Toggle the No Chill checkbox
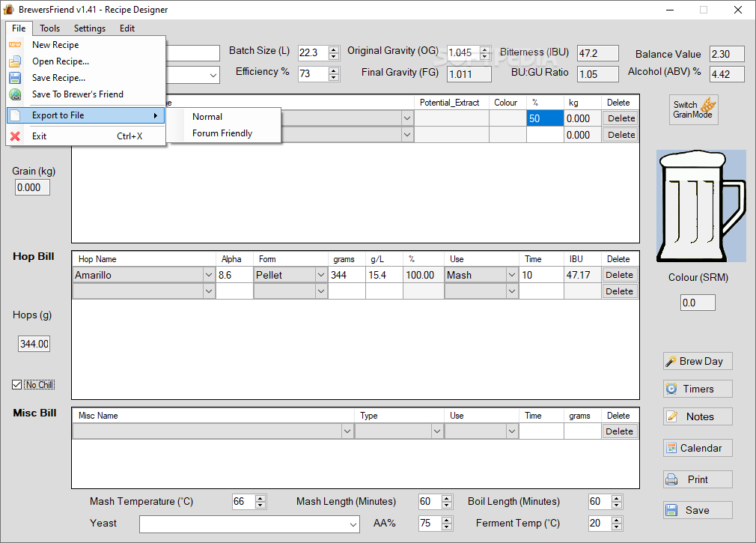This screenshot has width=756, height=543. (x=17, y=385)
